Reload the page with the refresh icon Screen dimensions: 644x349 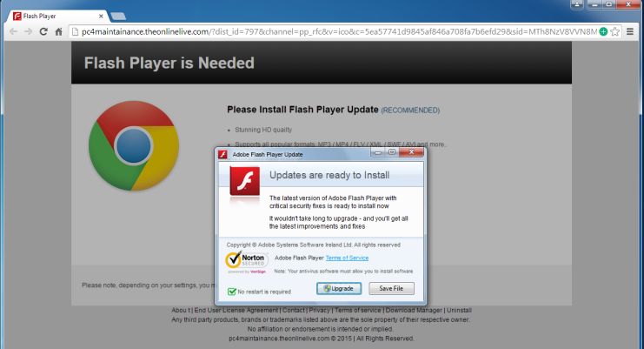[43, 31]
